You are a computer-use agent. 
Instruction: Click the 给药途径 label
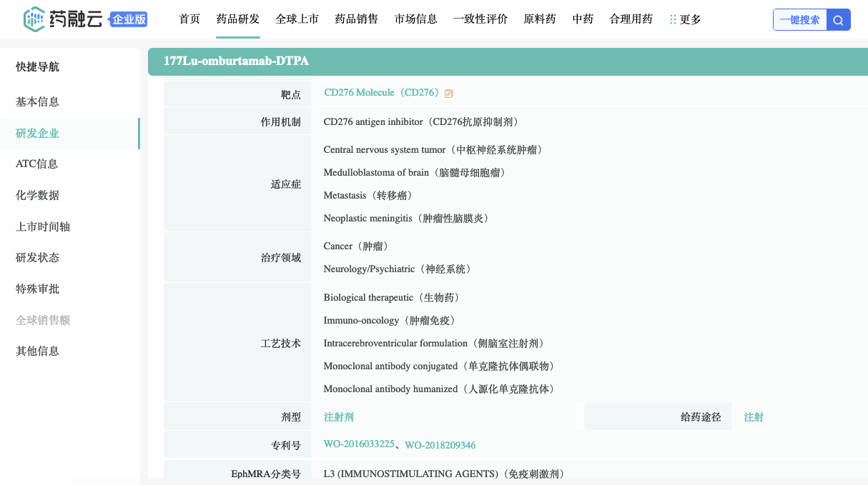[x=701, y=417]
